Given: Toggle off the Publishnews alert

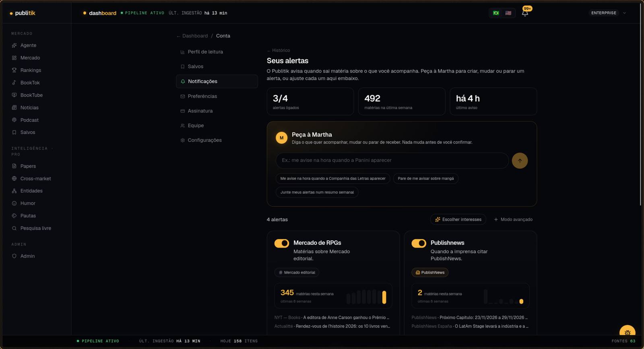Looking at the screenshot, I should (419, 243).
